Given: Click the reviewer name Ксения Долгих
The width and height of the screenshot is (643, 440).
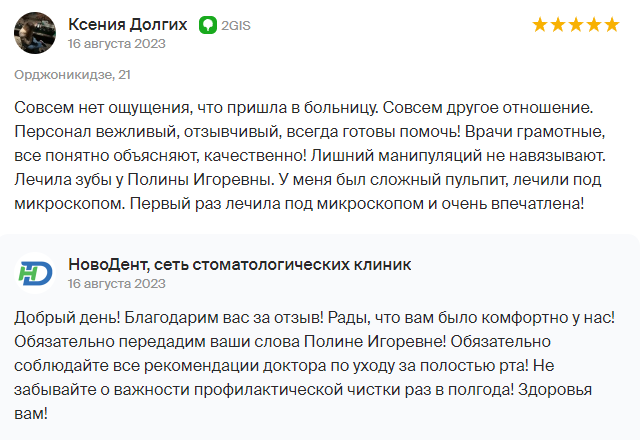Looking at the screenshot, I should click(x=128, y=25).
